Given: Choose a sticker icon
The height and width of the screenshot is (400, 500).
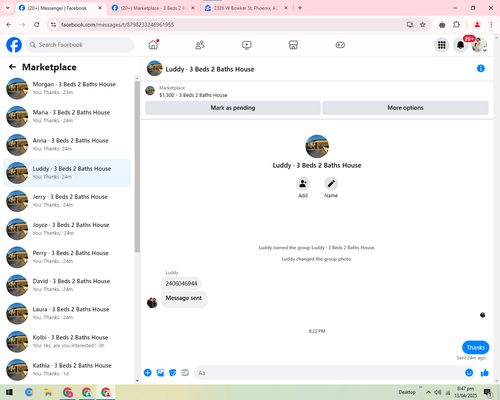Looking at the screenshot, I should click(173, 373).
